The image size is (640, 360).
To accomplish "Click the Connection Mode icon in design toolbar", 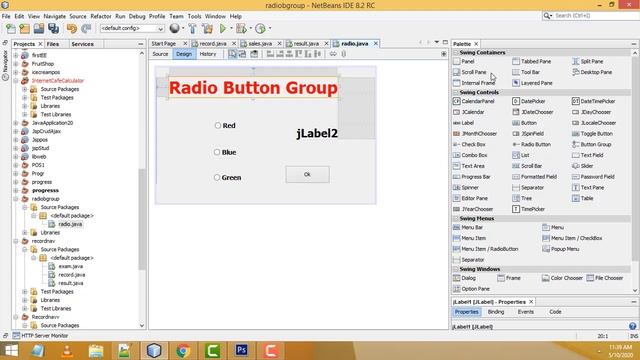I will (242, 54).
